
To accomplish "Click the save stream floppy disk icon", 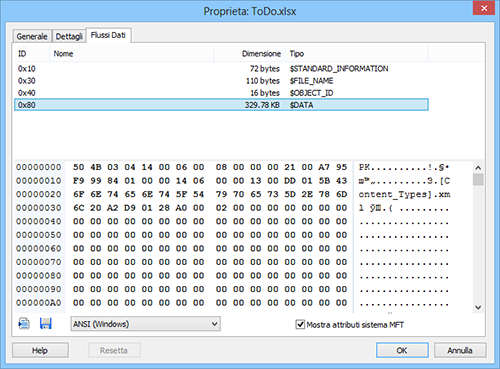I will [x=45, y=324].
